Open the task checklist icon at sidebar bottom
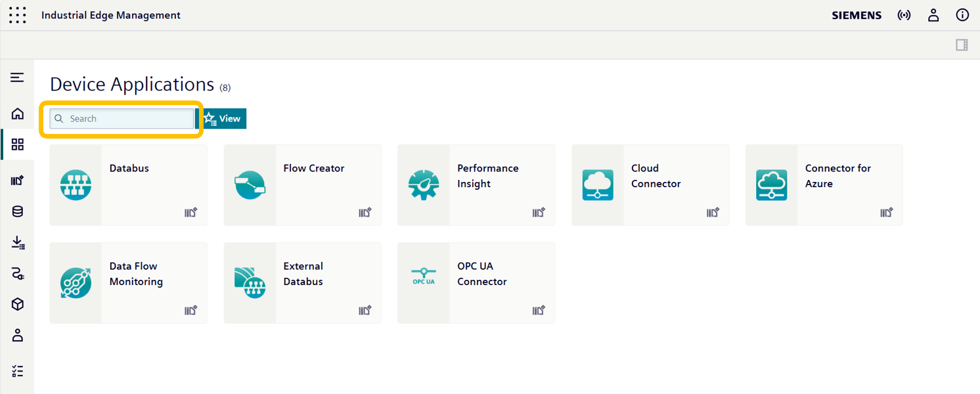The image size is (980, 394). pos(18,370)
